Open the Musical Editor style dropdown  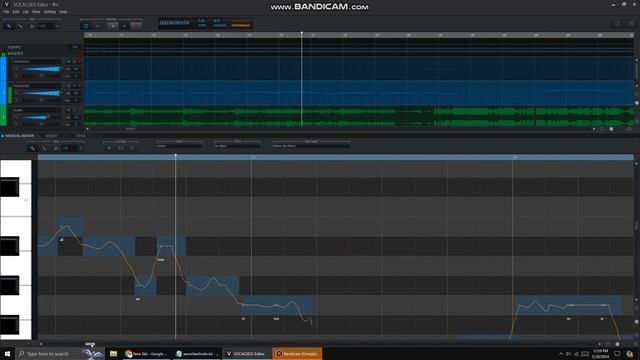pos(237,146)
